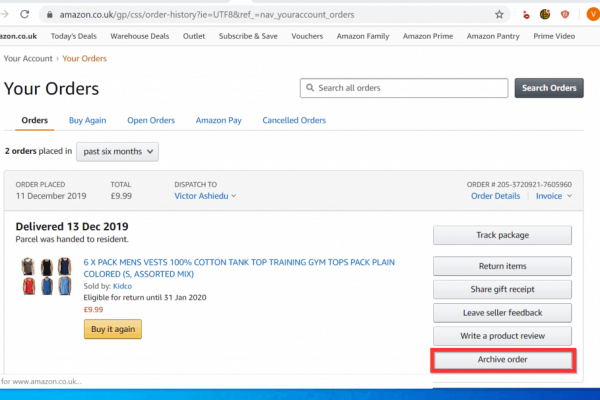The width and height of the screenshot is (600, 400).
Task: Switch to Open Orders tab
Action: (x=151, y=120)
